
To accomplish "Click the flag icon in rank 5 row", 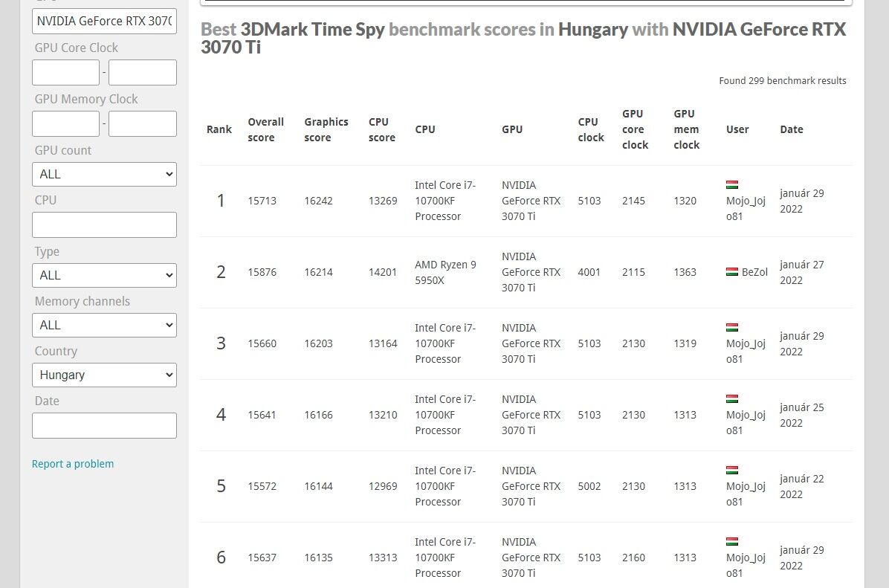I will click(x=732, y=471).
